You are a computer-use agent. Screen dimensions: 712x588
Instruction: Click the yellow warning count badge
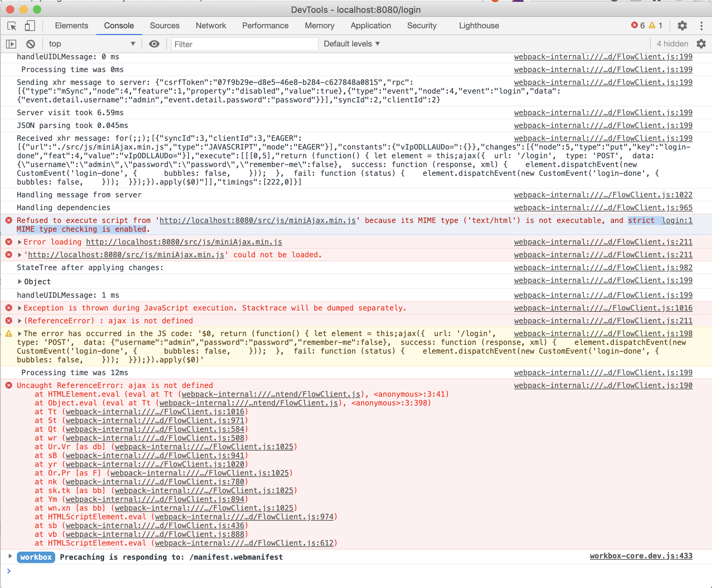tap(655, 26)
